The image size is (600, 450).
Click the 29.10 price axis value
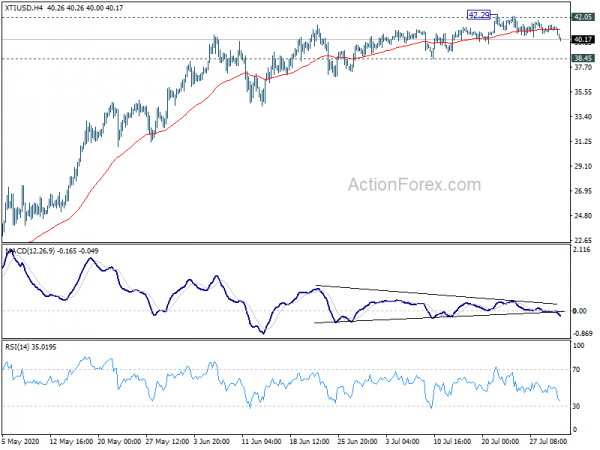(x=583, y=166)
